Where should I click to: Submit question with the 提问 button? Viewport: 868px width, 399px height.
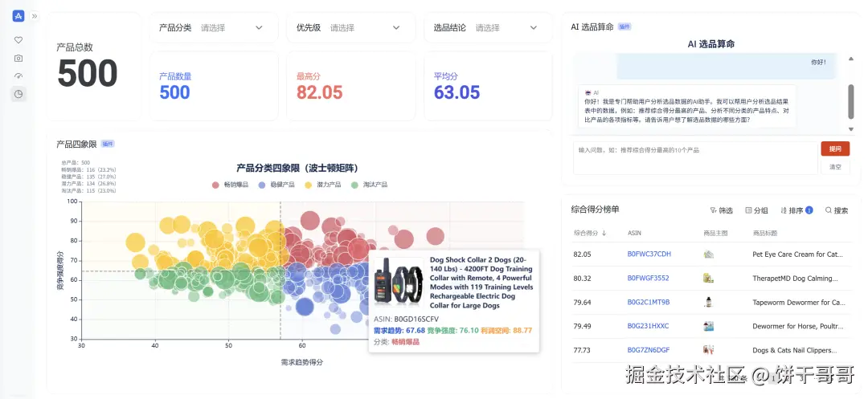835,149
